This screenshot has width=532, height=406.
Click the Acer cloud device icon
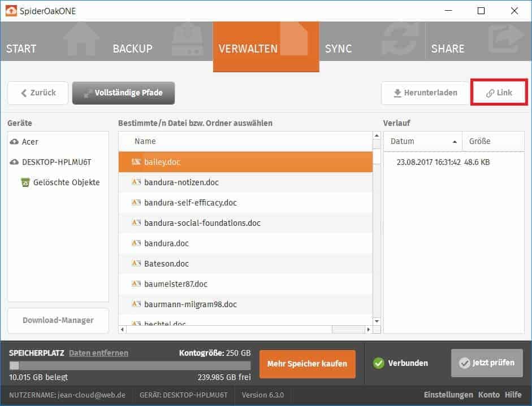[14, 142]
